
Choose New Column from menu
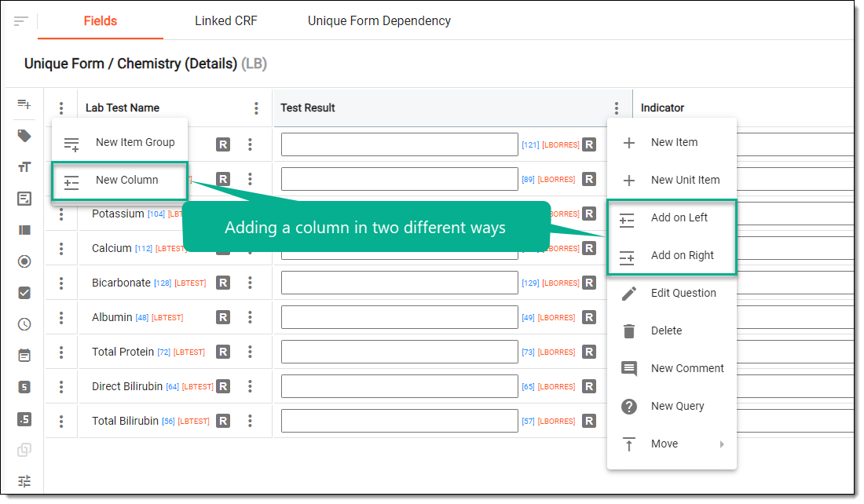point(119,180)
